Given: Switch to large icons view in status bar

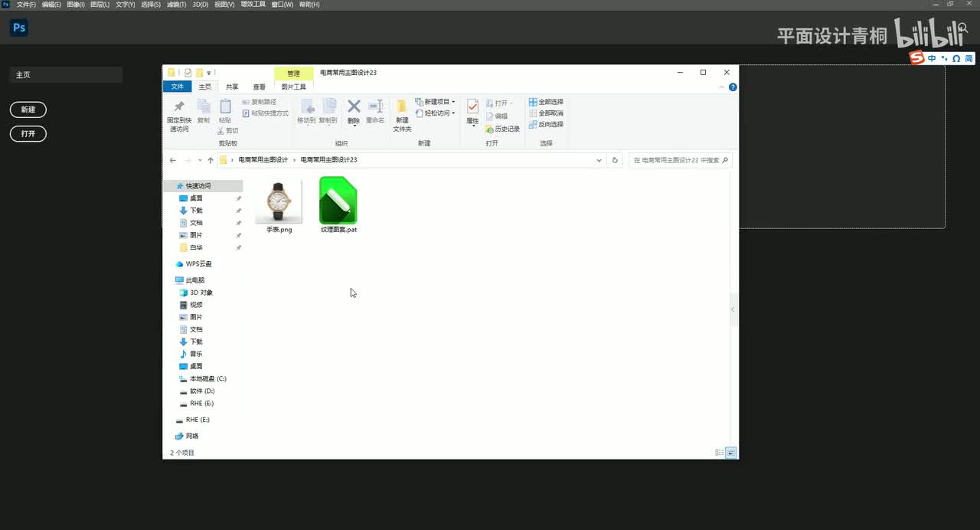Looking at the screenshot, I should tap(730, 453).
